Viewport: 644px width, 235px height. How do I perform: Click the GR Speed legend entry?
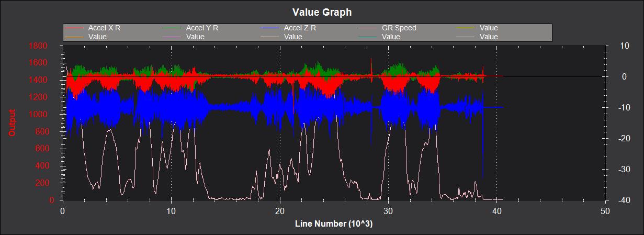[x=399, y=28]
